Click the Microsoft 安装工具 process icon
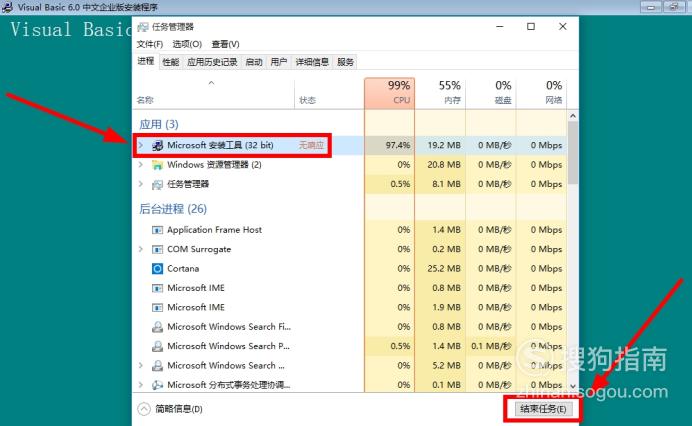Viewport: 692px width, 426px height. click(157, 145)
